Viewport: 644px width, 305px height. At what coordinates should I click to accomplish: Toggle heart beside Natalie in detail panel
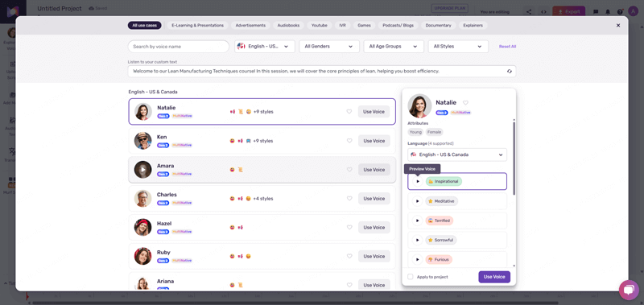pyautogui.click(x=465, y=103)
